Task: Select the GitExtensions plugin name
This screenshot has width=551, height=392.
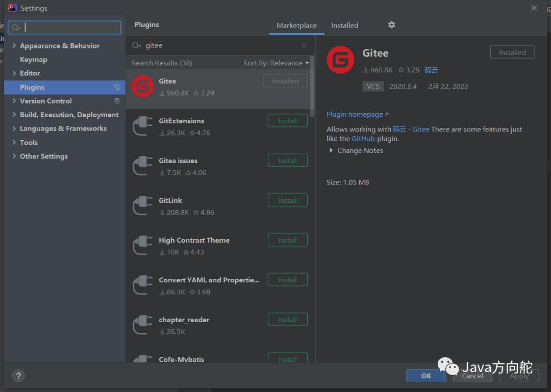Action: pyautogui.click(x=181, y=121)
